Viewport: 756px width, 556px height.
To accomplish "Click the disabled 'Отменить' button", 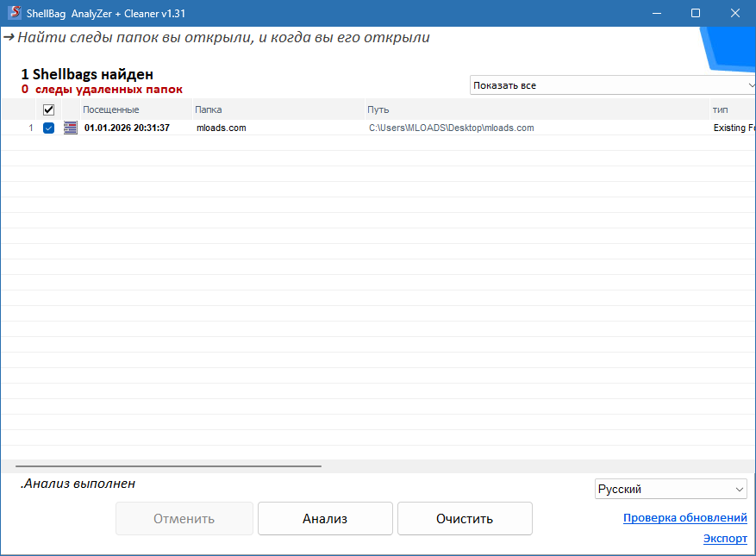I will click(x=184, y=518).
